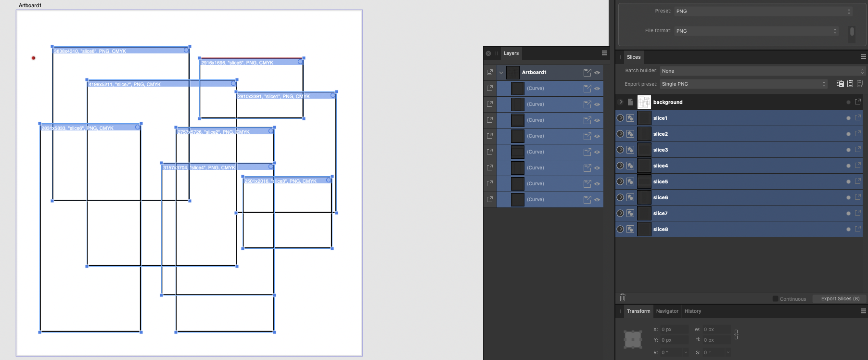This screenshot has height=360, width=868.
Task: Click the export icon on the slice5 row
Action: [x=858, y=181]
